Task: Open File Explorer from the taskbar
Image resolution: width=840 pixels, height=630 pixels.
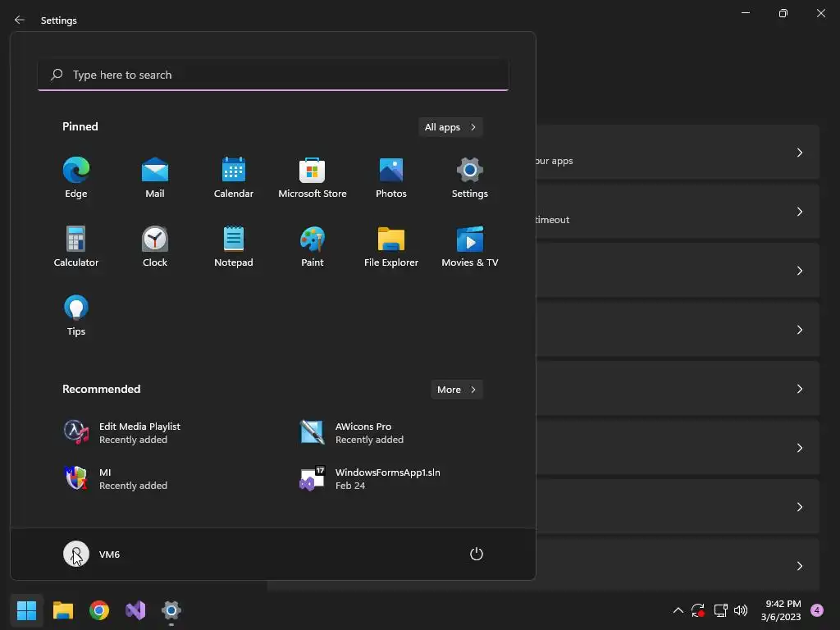Action: [x=63, y=610]
